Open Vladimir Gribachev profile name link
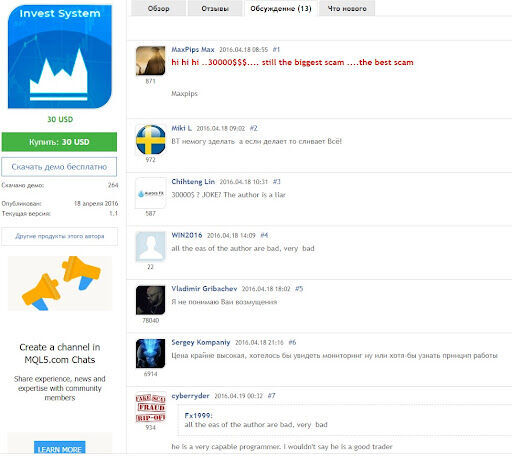 (204, 289)
